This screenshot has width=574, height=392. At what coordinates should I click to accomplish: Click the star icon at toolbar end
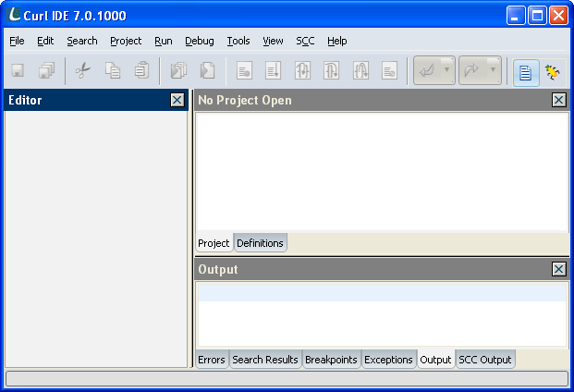pos(554,71)
